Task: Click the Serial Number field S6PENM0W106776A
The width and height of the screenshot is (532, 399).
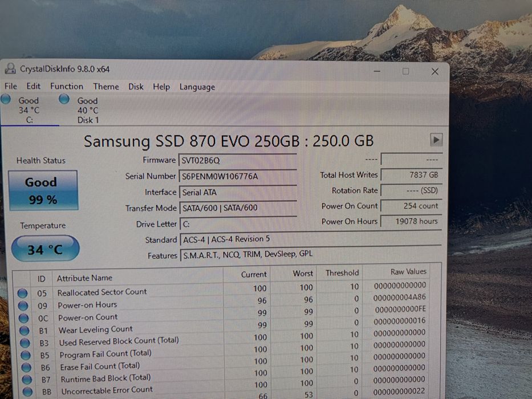Action: (x=238, y=176)
